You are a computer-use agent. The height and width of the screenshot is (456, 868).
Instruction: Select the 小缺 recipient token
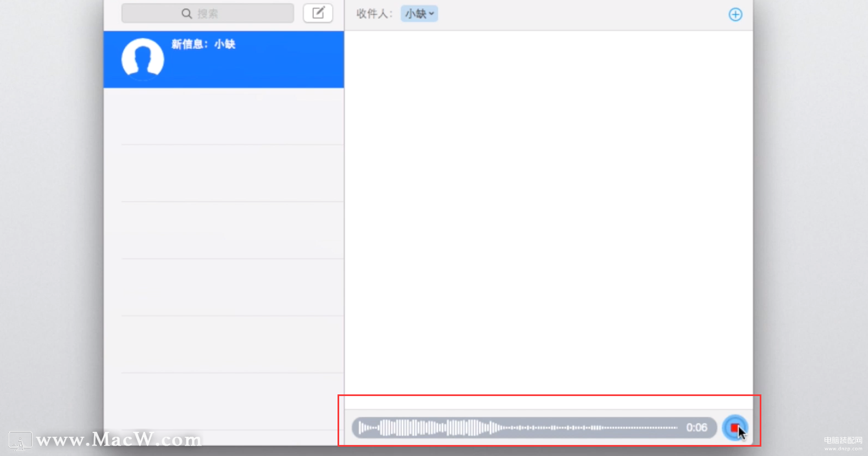(419, 14)
